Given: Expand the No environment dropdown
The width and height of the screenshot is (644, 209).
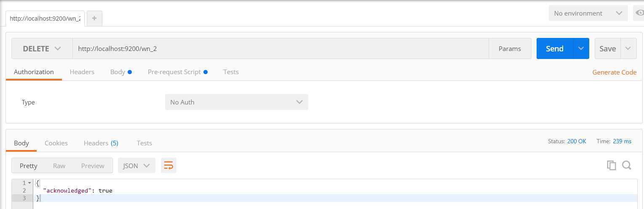Looking at the screenshot, I should coord(588,13).
